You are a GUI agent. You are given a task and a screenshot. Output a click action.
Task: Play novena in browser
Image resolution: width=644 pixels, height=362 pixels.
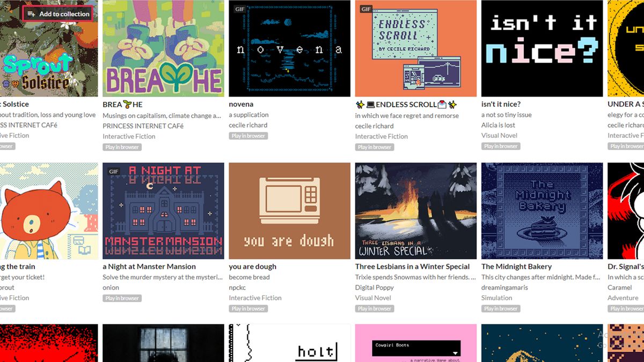point(248,136)
